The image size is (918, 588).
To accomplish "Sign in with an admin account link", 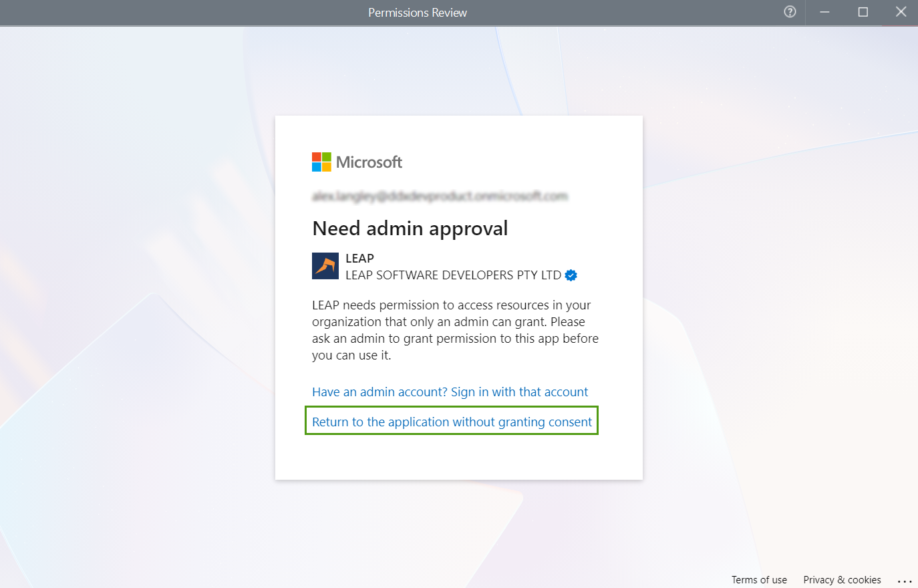I will (x=450, y=392).
